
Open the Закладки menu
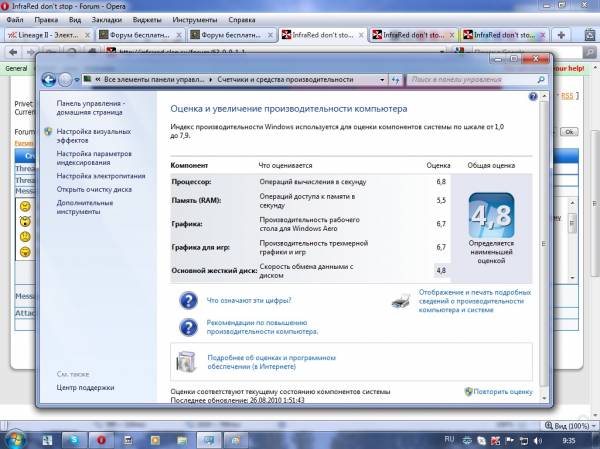pos(107,20)
